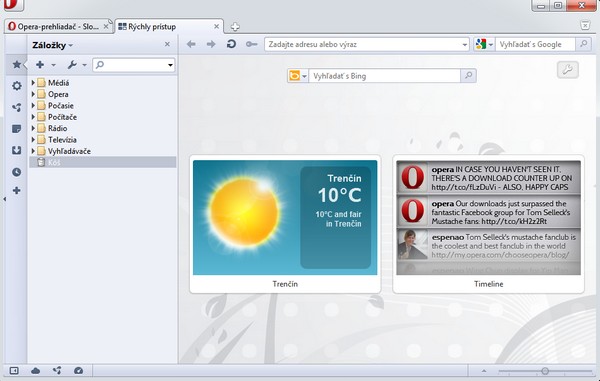The width and height of the screenshot is (600, 381).
Task: Toggle panels with the status bar panel icon
Action: click(x=14, y=371)
